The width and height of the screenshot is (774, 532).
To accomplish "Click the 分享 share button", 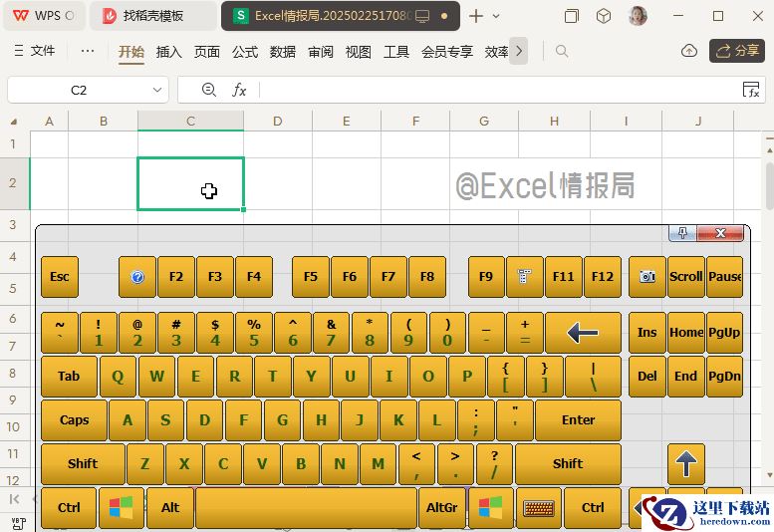I will pyautogui.click(x=737, y=51).
